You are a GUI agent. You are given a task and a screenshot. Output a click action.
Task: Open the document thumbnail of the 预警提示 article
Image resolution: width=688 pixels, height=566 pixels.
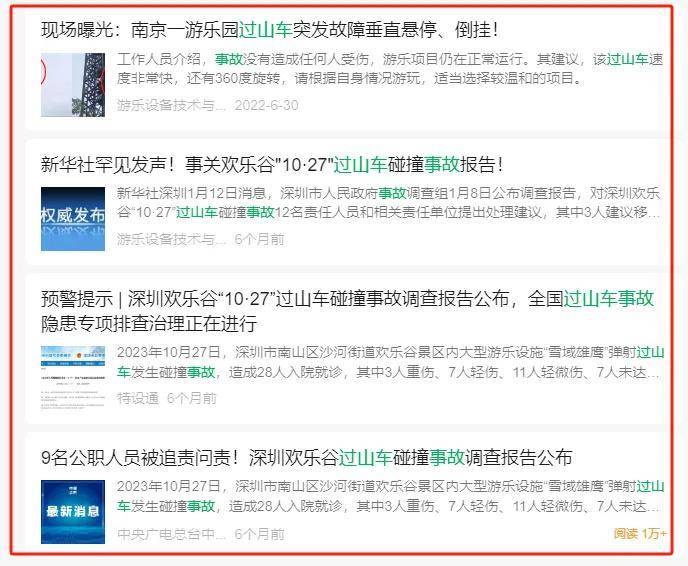click(x=73, y=378)
